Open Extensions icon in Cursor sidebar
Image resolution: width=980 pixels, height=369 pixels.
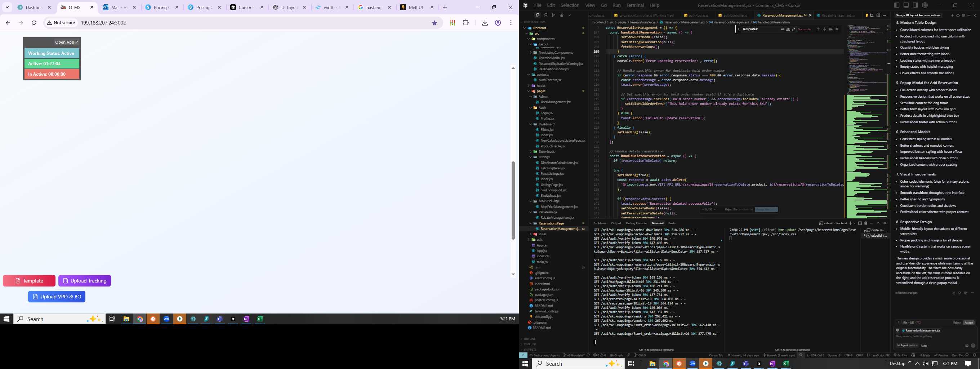562,15
